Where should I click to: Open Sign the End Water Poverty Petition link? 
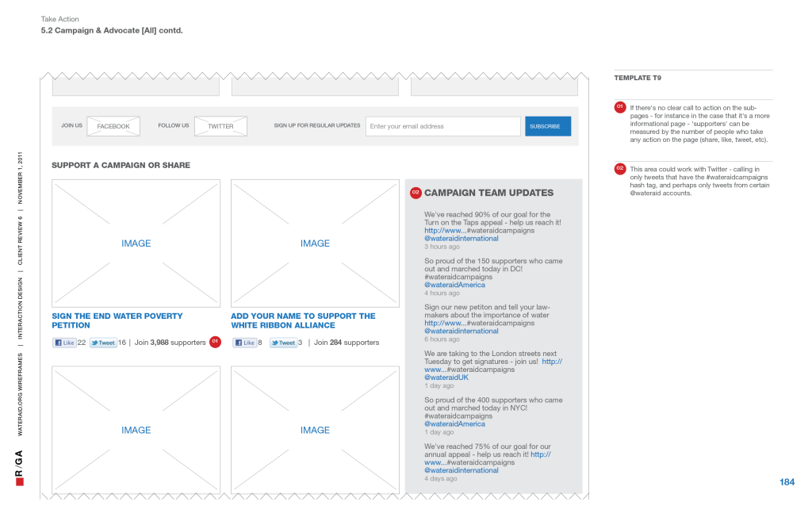point(117,320)
